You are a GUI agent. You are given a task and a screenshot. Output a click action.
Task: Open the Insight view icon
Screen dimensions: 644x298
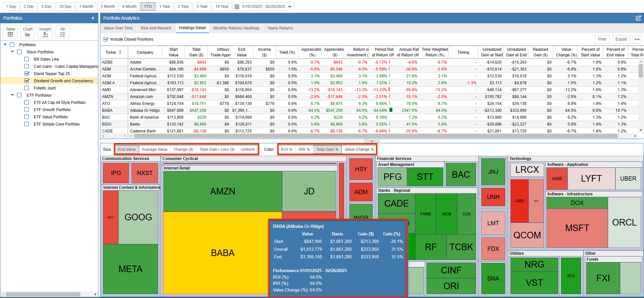45,32
